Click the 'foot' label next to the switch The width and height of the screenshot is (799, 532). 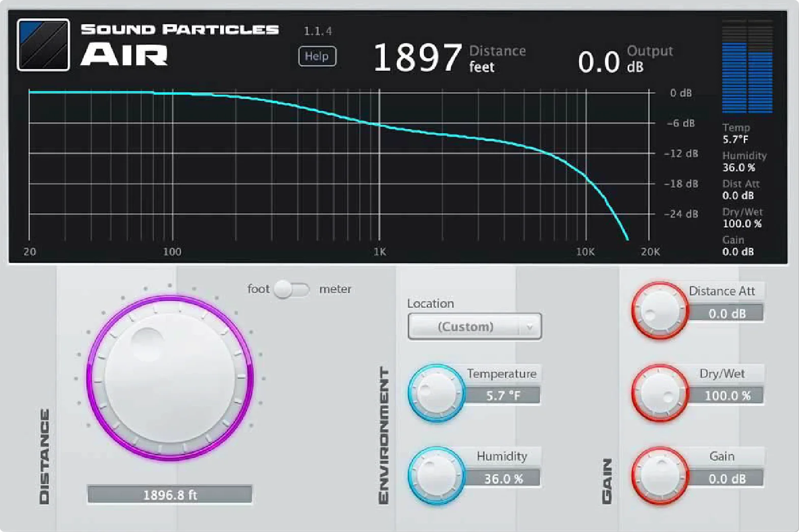tap(258, 289)
